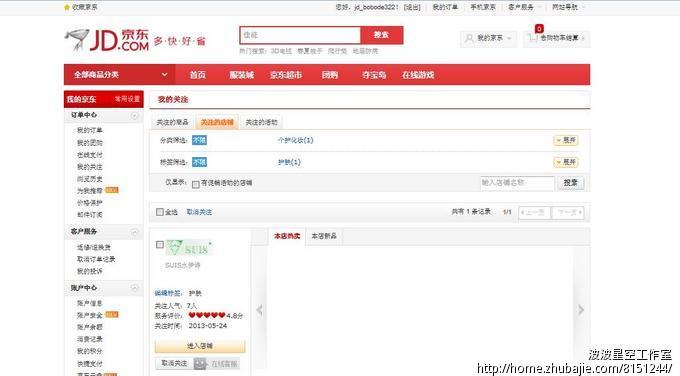
Task: Click the user avatar icon in 我的京东
Action: (x=469, y=39)
